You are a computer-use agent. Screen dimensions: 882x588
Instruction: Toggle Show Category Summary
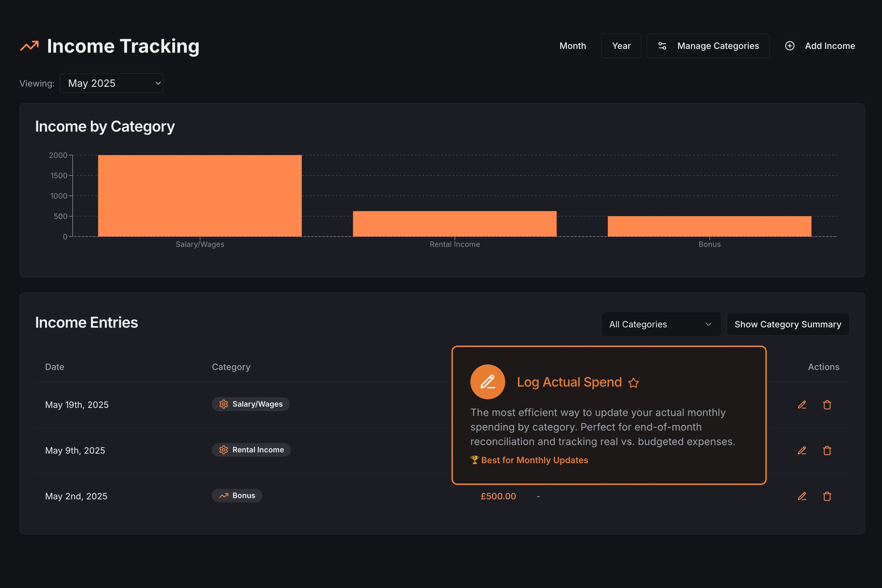coord(788,325)
